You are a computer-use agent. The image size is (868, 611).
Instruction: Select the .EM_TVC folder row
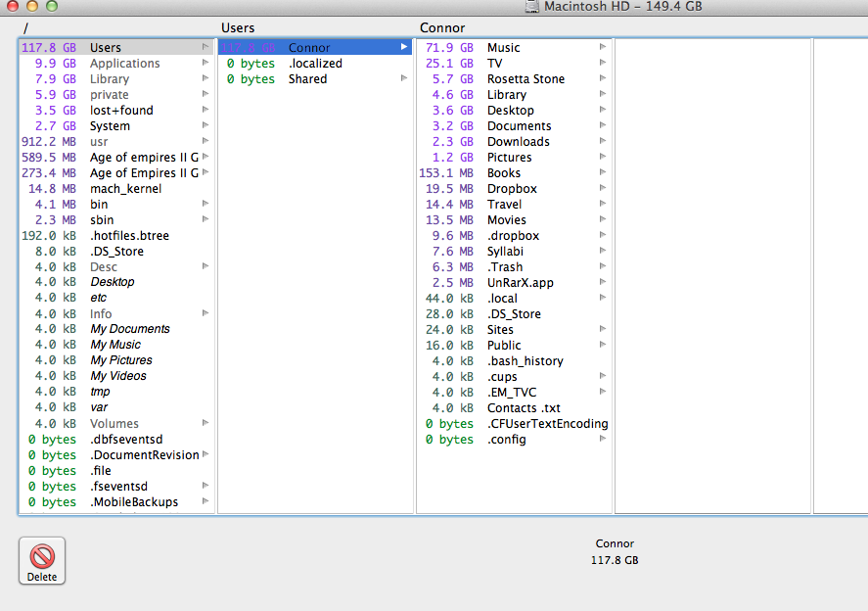515,393
